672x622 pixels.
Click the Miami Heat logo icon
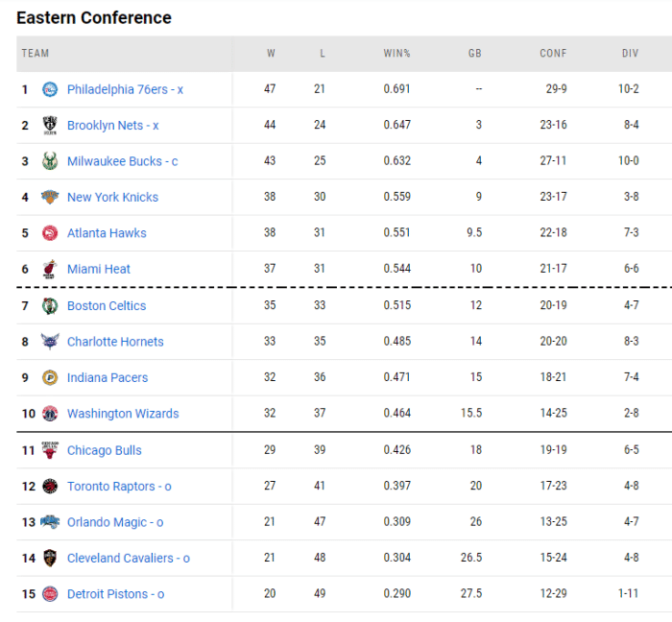(x=50, y=269)
